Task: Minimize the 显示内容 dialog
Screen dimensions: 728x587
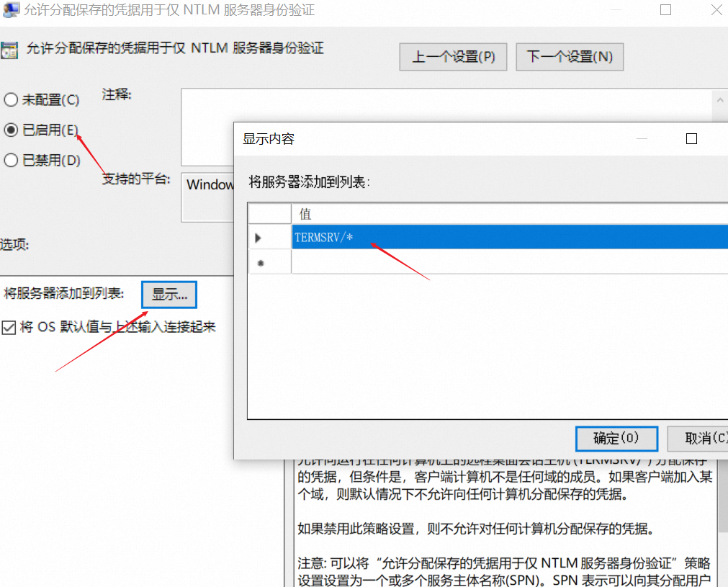Action: coord(642,139)
